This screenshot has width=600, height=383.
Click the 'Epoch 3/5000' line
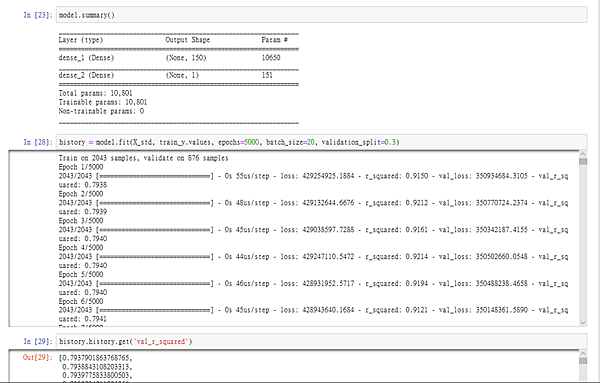[x=81, y=220]
